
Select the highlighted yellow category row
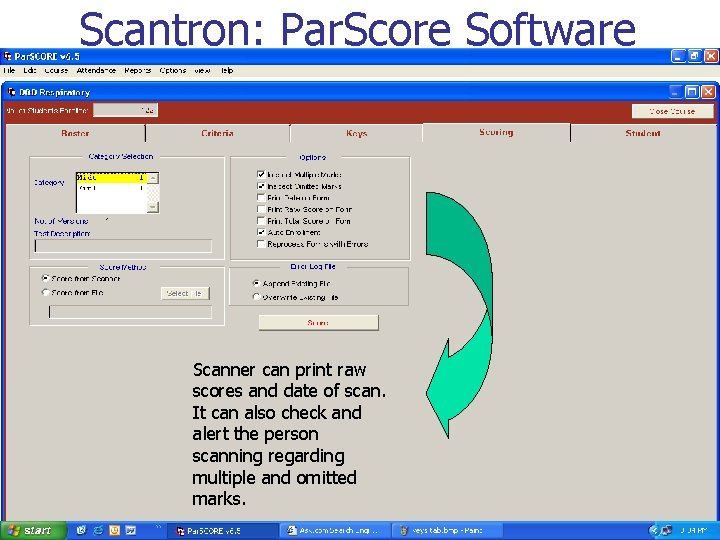111,178
